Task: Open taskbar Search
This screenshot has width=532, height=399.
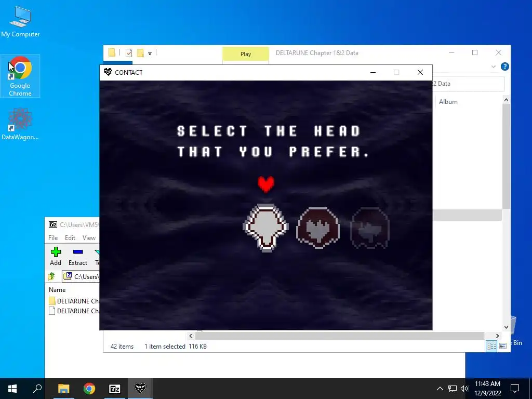Action: click(37, 389)
